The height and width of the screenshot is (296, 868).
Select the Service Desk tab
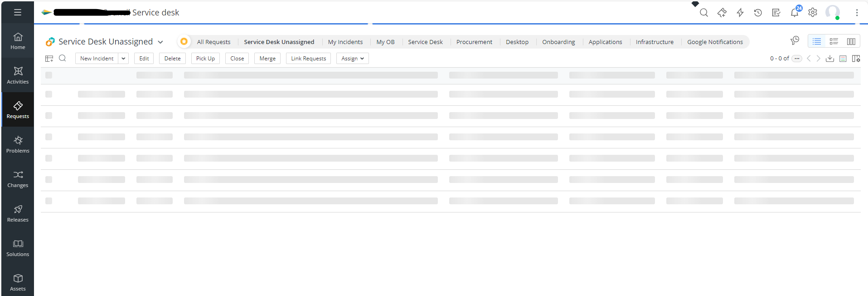pyautogui.click(x=425, y=42)
